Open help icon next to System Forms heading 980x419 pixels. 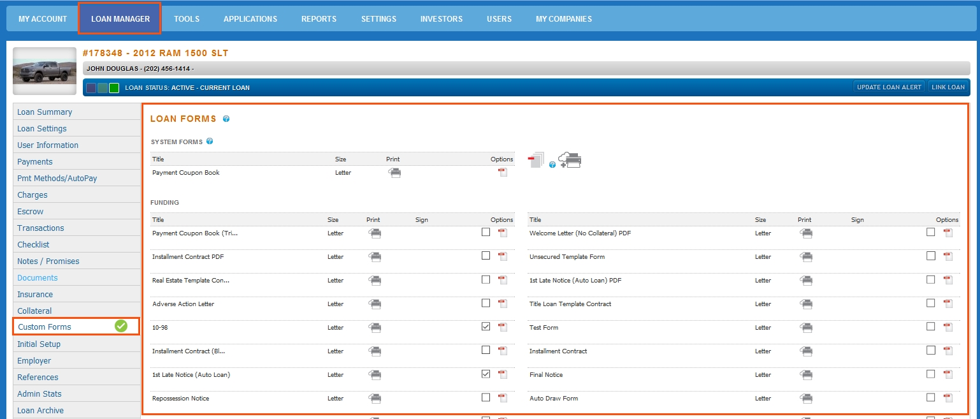[x=210, y=142]
